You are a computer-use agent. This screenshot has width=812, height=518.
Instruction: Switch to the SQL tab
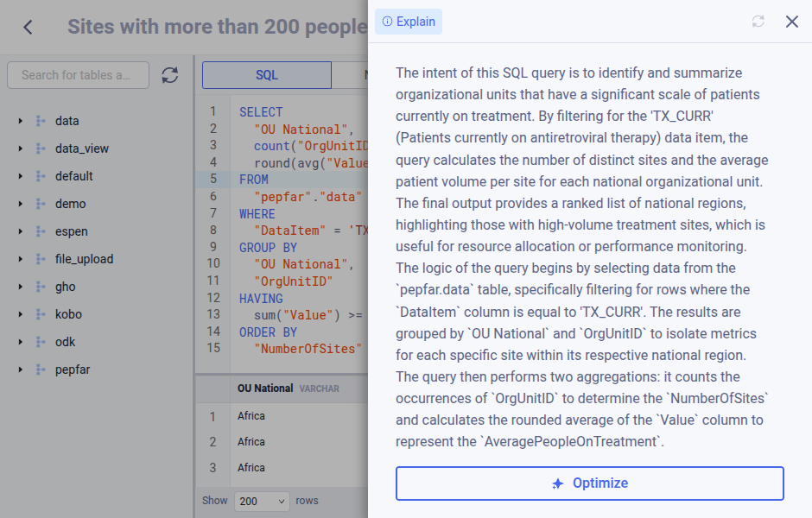[265, 75]
